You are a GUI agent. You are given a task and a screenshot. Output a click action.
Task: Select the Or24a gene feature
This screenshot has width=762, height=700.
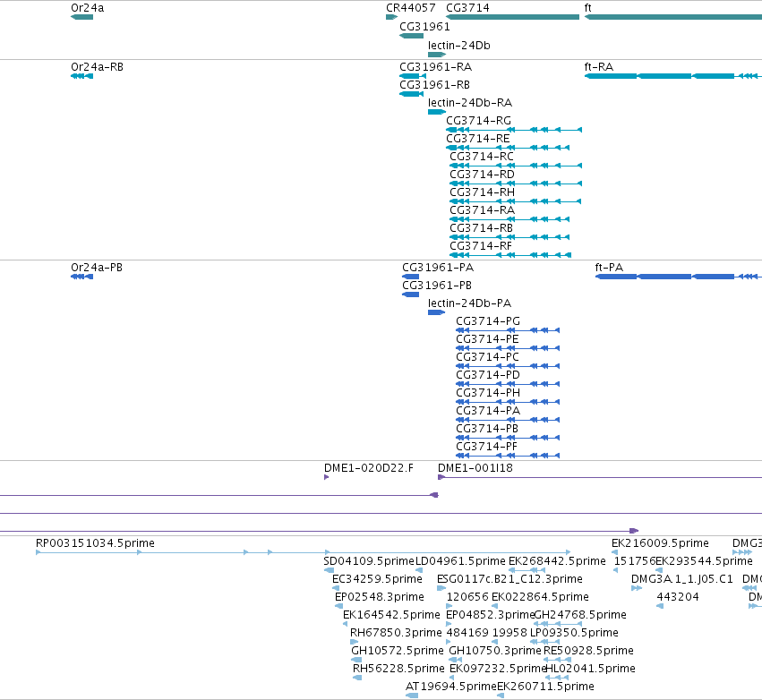[x=81, y=17]
